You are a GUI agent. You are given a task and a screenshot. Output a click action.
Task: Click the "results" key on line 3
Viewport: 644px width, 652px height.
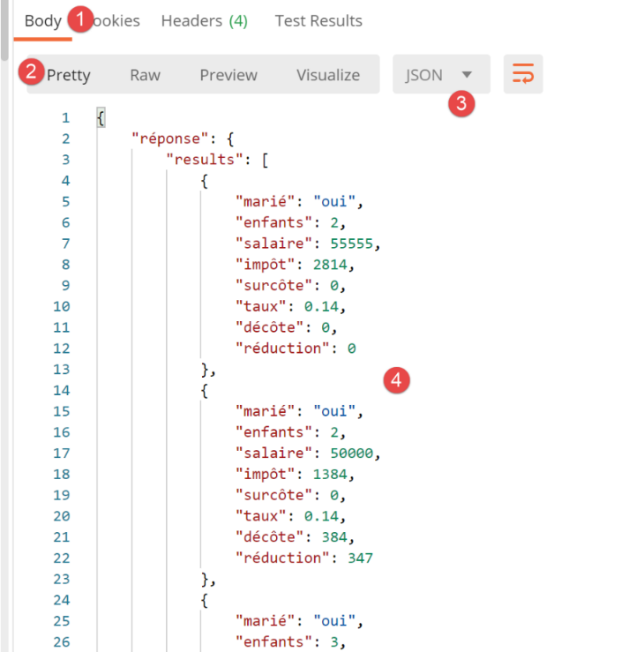coord(201,159)
